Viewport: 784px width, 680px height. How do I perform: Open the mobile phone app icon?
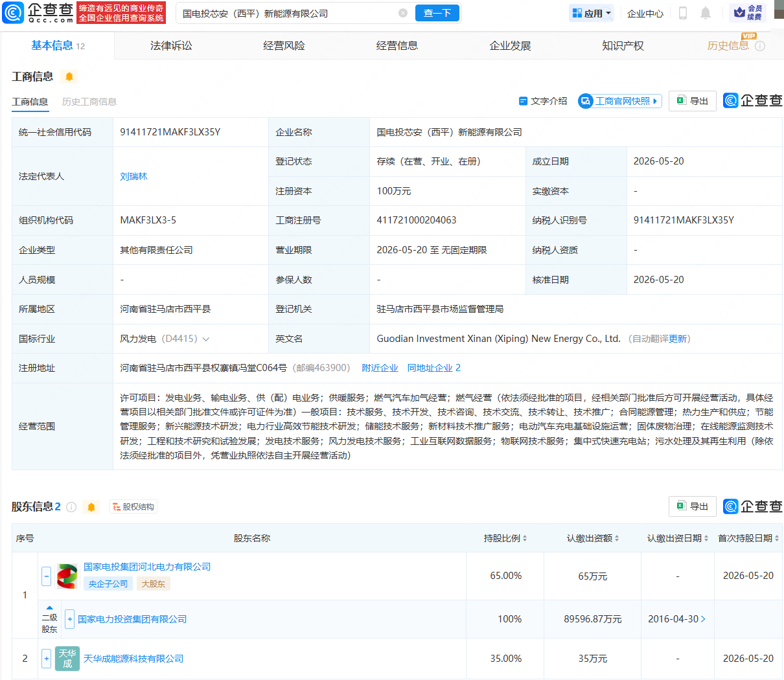682,13
